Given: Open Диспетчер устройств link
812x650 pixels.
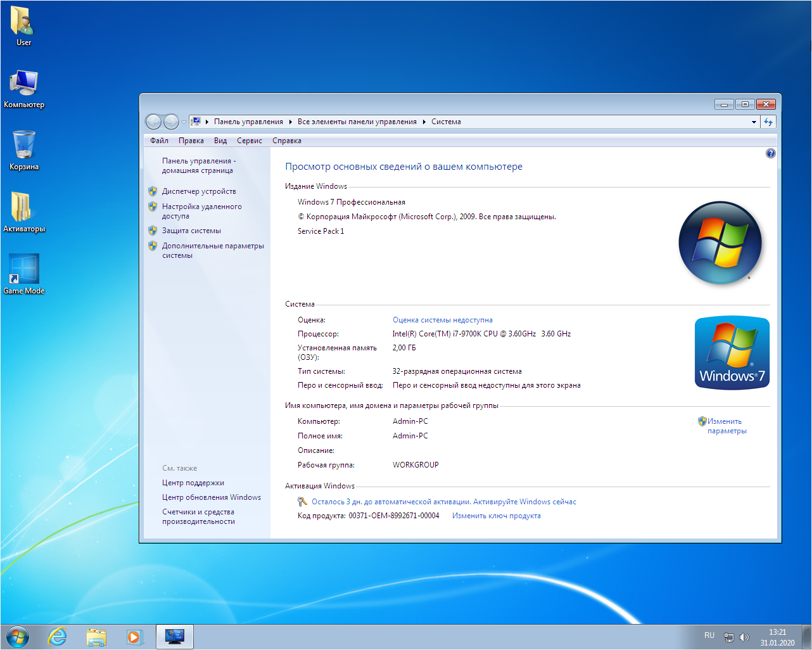Looking at the screenshot, I should coord(199,191).
